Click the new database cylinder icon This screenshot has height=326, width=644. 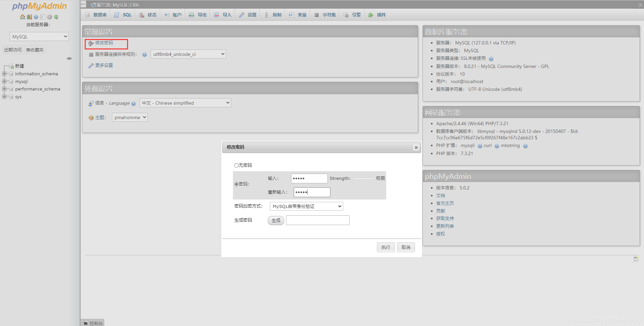[11, 66]
